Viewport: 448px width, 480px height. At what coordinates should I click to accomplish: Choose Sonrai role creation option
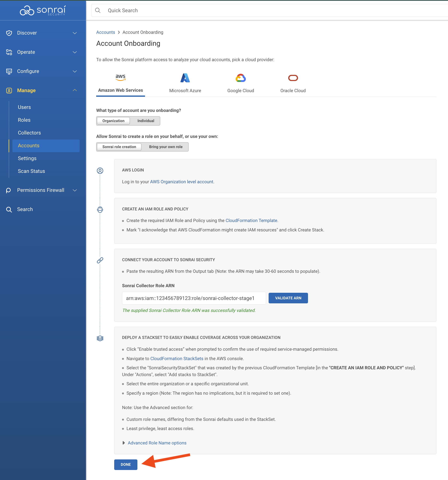119,147
